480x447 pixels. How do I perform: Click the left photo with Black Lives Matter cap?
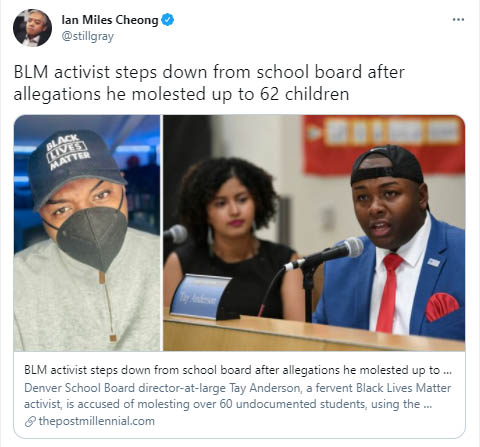click(x=87, y=233)
